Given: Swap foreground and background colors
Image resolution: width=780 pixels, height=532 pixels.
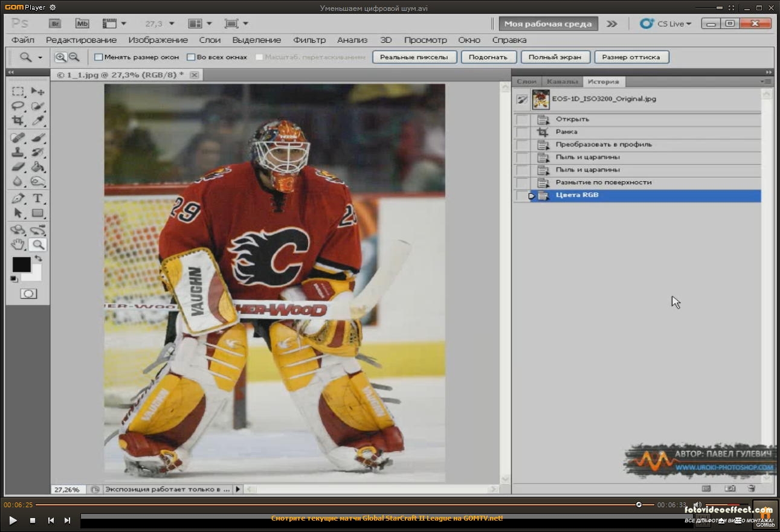Looking at the screenshot, I should click(39, 258).
